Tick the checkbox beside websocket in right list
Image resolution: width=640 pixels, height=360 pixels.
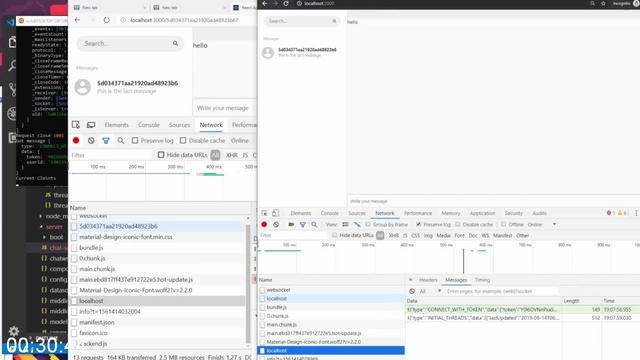click(262, 290)
